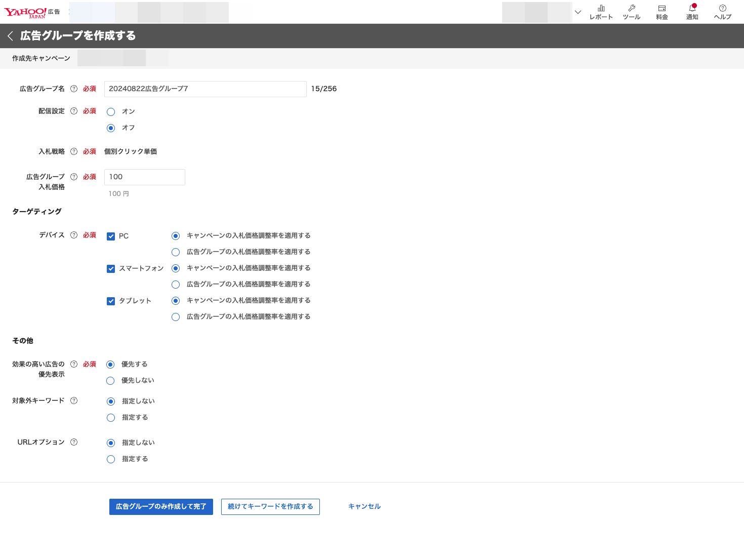Screen dimensions: 744x560
Task: Select campaign bid adjustment for タブレット
Action: tap(176, 301)
